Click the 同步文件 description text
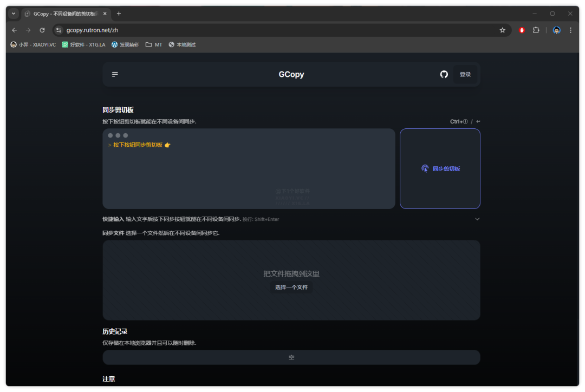The width and height of the screenshot is (585, 392). pos(161,233)
